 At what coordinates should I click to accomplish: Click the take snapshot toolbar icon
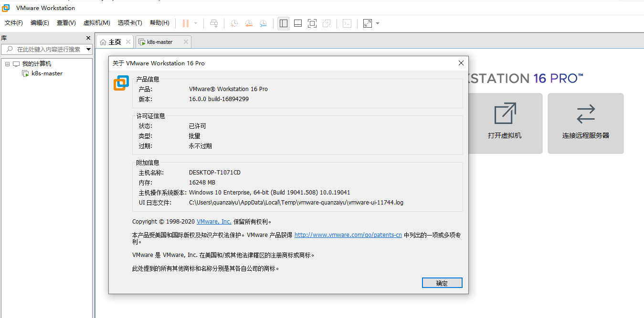[234, 23]
